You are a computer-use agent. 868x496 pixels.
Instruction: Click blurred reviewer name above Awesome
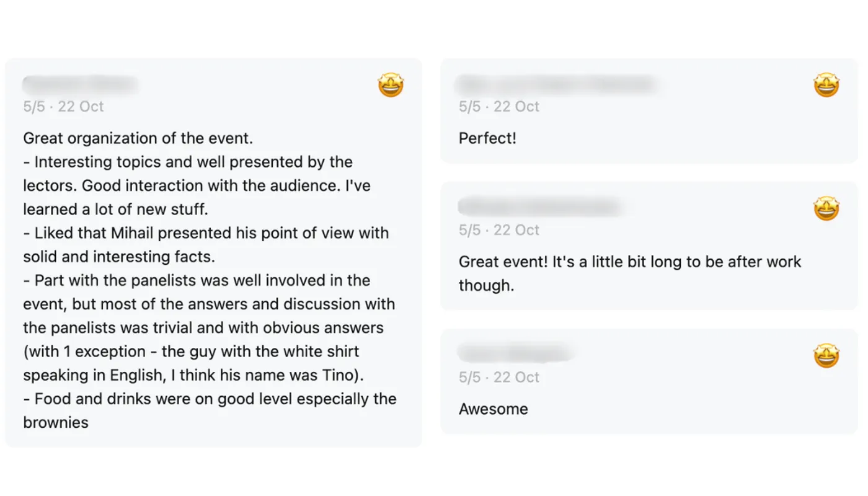(x=515, y=353)
